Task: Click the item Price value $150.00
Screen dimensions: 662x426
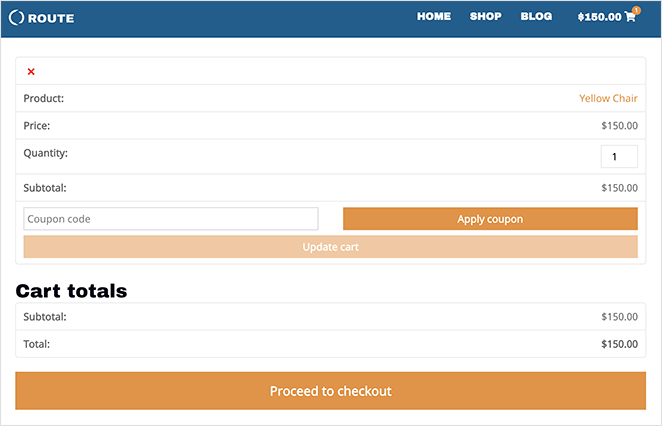Action: coord(619,126)
